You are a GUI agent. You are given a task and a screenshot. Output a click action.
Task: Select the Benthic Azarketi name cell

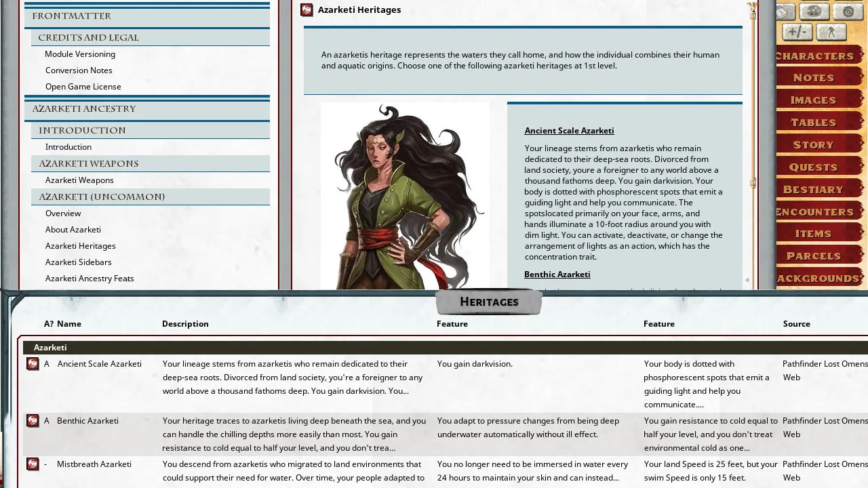(x=87, y=421)
